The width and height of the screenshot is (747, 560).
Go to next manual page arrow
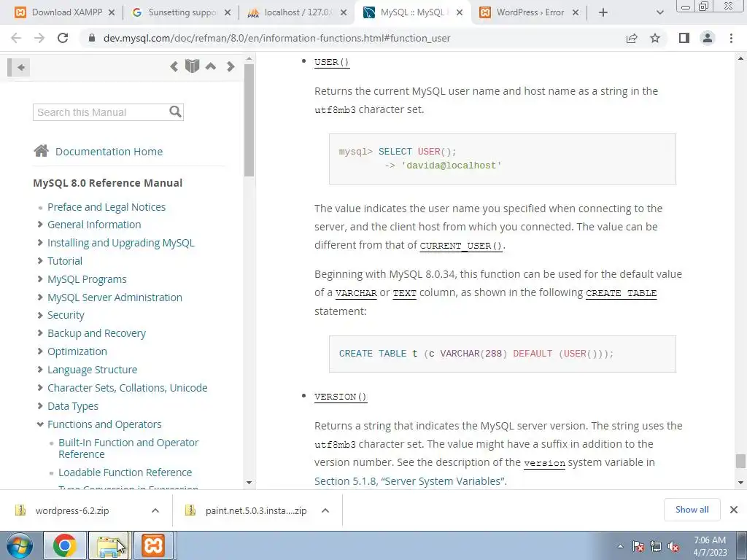(231, 66)
